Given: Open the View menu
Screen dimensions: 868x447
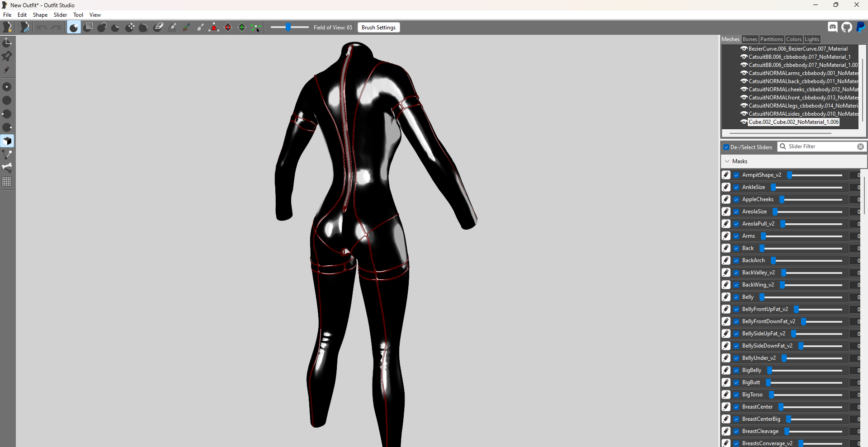Looking at the screenshot, I should click(95, 15).
